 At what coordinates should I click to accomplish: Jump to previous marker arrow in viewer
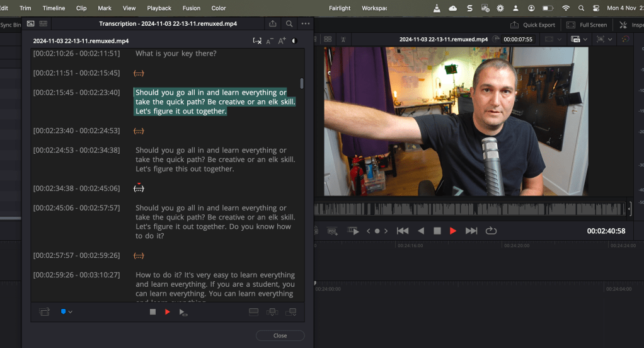tap(369, 231)
